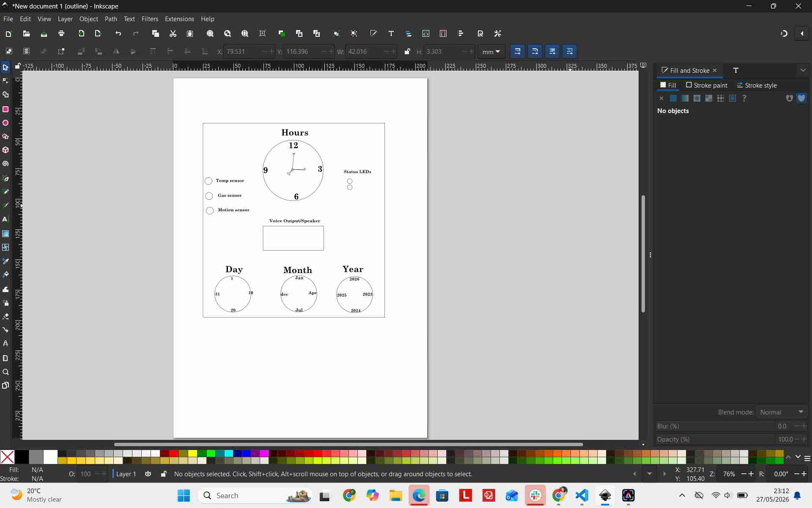Select the 3D Box tool
This screenshot has width=812, height=508.
click(5, 150)
